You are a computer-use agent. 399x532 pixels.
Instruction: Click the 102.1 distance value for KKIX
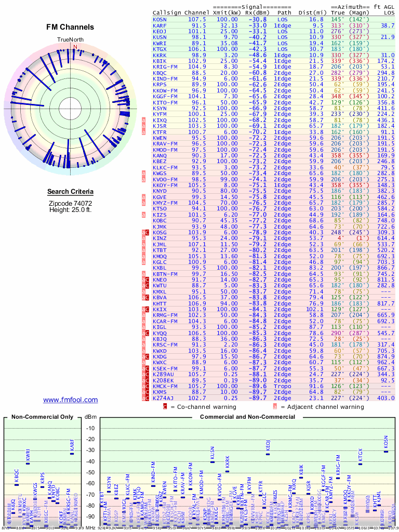[314, 310]
